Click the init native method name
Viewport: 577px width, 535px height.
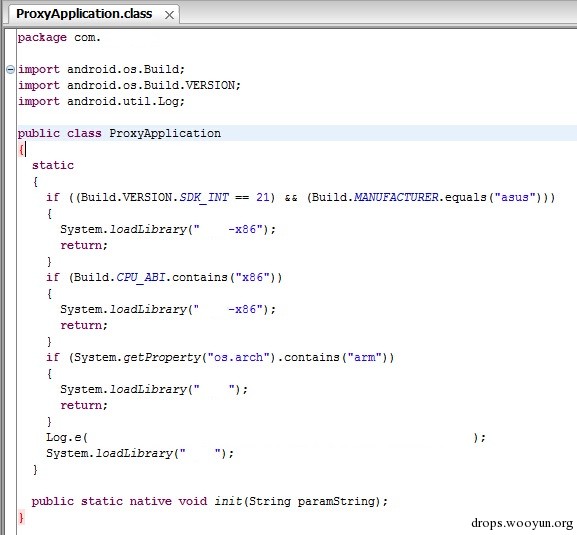pyautogui.click(x=228, y=501)
